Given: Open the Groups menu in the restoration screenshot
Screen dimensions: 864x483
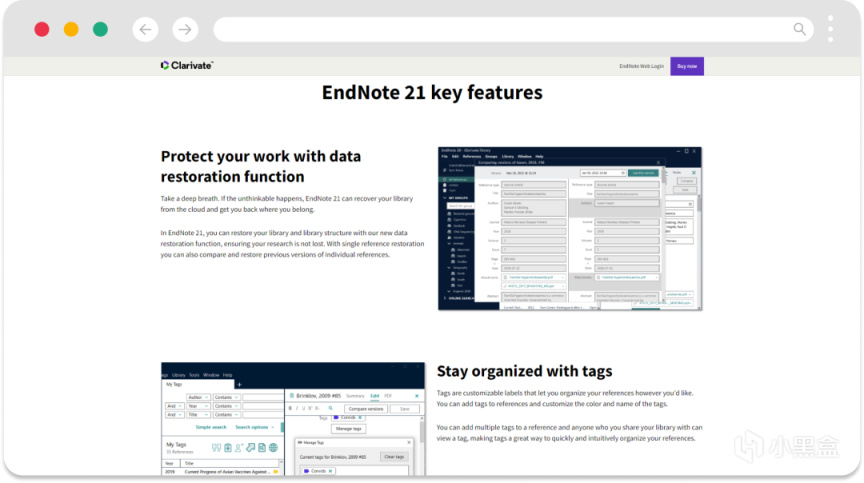Looking at the screenshot, I should pos(491,156).
